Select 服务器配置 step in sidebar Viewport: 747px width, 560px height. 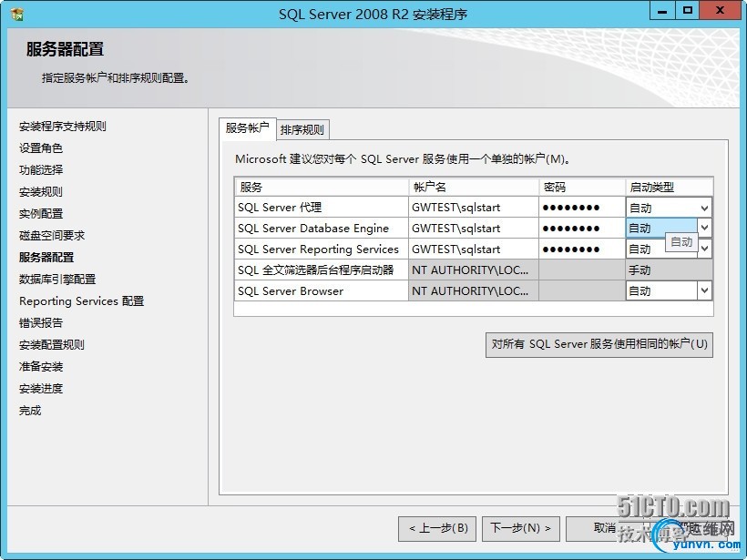46,258
